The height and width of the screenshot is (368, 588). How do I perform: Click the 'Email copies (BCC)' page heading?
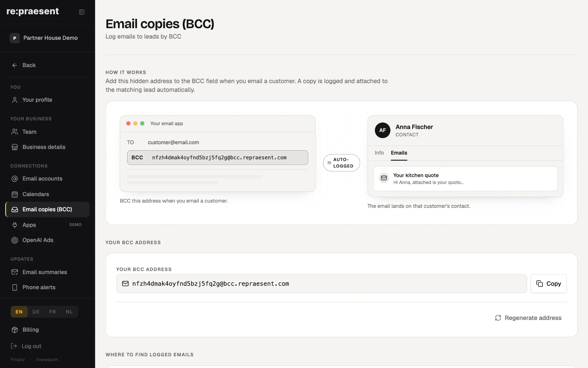pyautogui.click(x=160, y=24)
